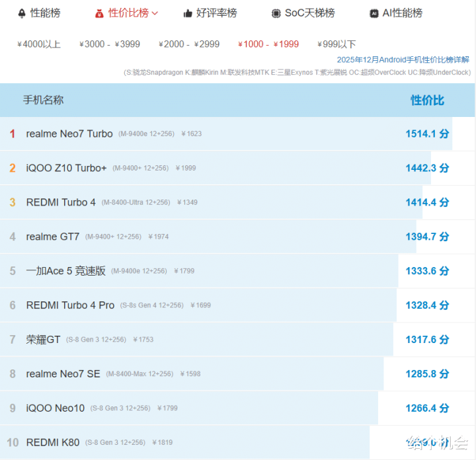This screenshot has width=476, height=460.
Task: Click the ¥1974 price of realme GT7
Action: coord(159,237)
